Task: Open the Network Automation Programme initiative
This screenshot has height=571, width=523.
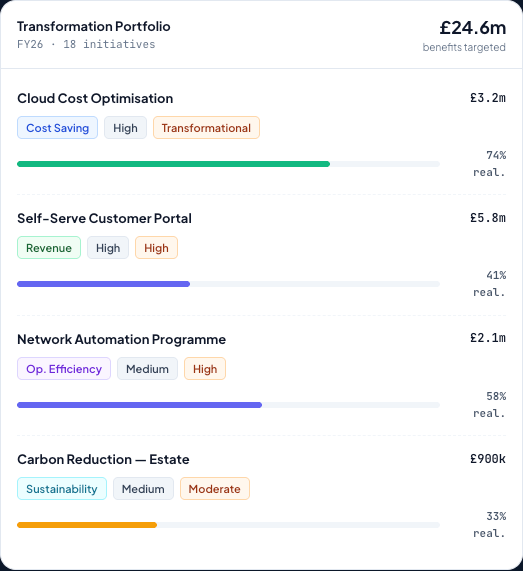Action: [121, 339]
